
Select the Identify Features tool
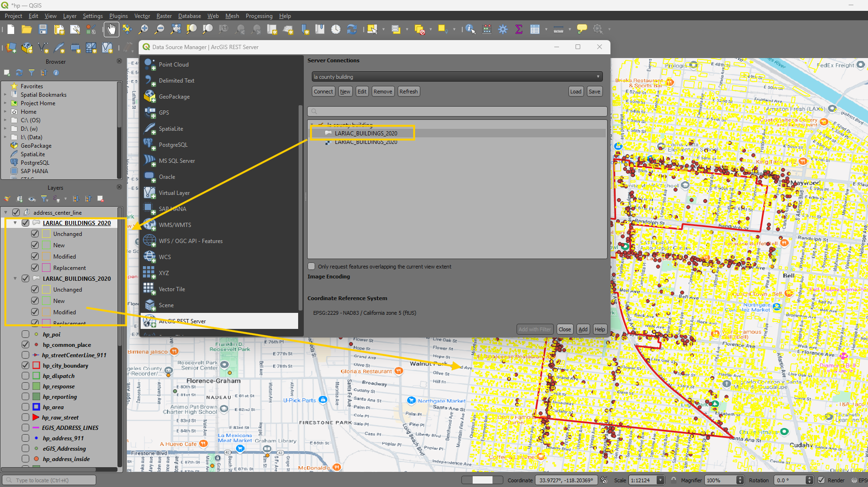coord(470,29)
